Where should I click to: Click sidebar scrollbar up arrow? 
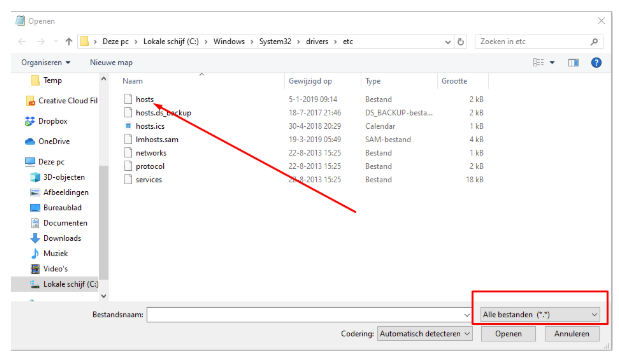103,79
